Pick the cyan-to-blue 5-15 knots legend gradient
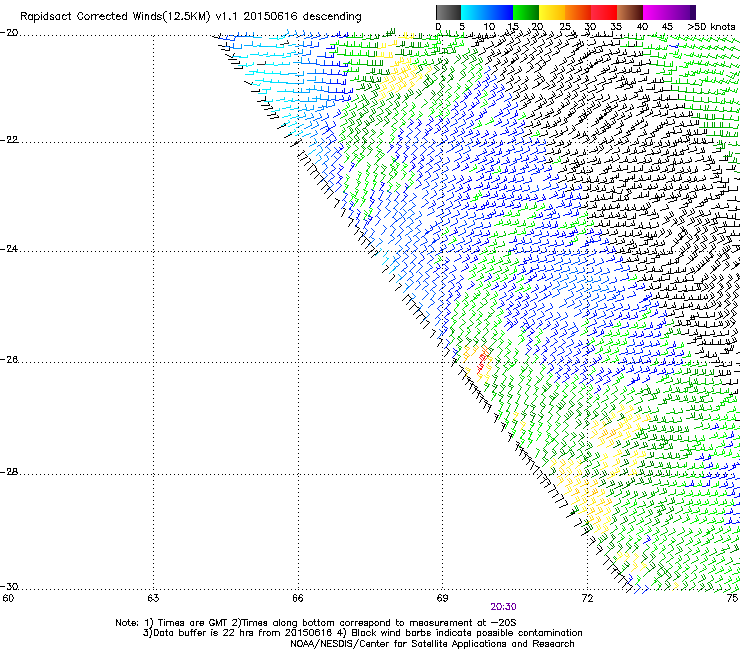This screenshot has width=740, height=650. pos(487,12)
